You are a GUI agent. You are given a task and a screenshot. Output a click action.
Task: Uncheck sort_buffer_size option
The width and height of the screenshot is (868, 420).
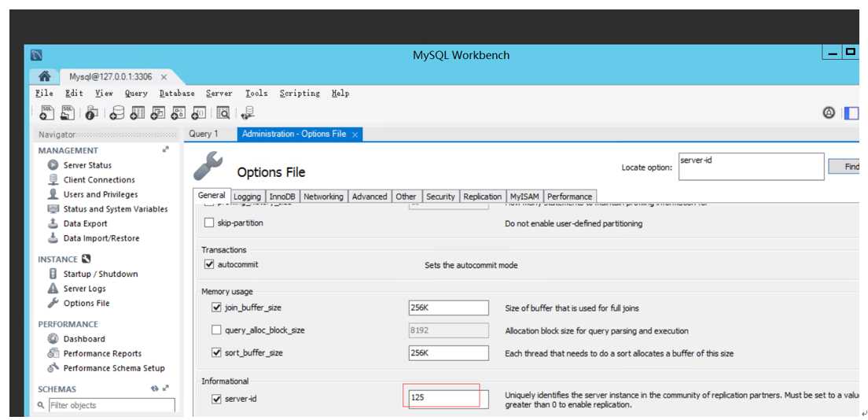(216, 352)
